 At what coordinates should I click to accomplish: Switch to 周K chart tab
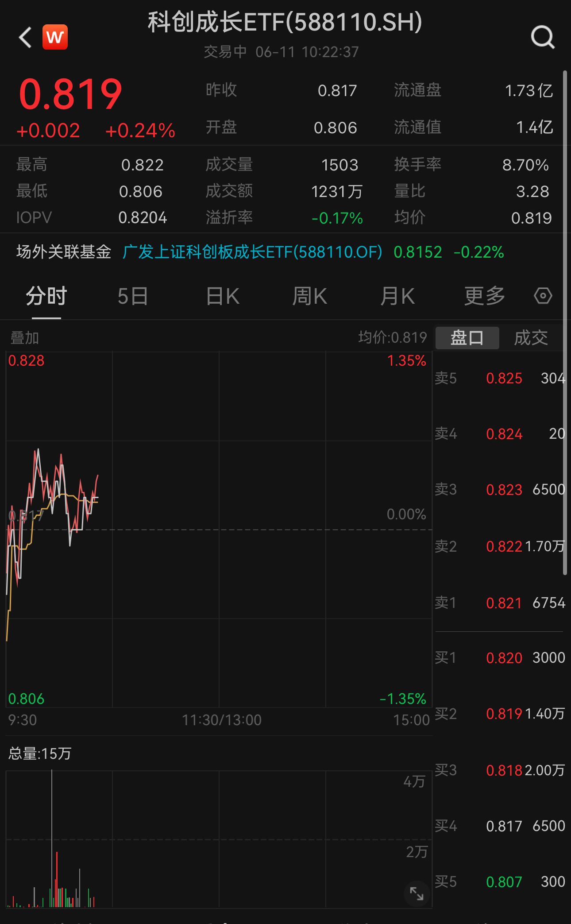coord(309,296)
